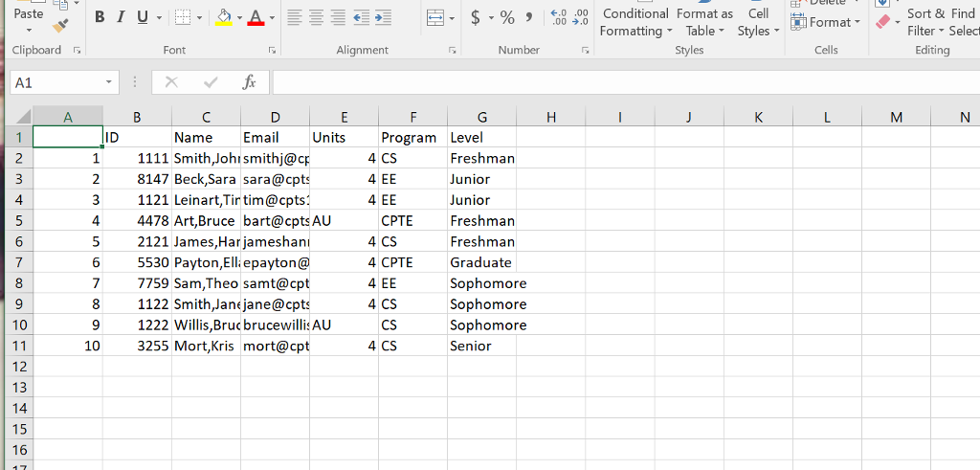Toggle Bold formatting
980x470 pixels.
[x=100, y=17]
